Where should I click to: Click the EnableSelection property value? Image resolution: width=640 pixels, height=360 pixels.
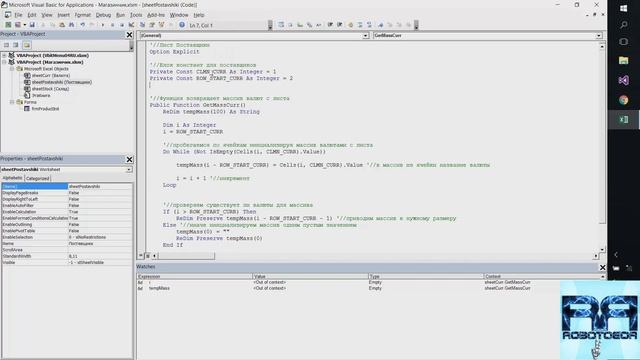(x=100, y=237)
